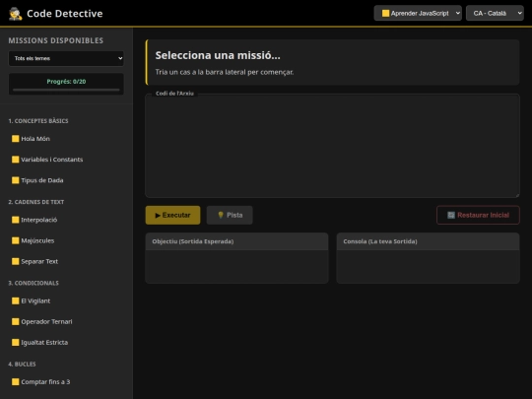Viewport: 532px width, 399px height.
Task: Click the yellow icon beside Variables i Constants
Action: point(15,160)
